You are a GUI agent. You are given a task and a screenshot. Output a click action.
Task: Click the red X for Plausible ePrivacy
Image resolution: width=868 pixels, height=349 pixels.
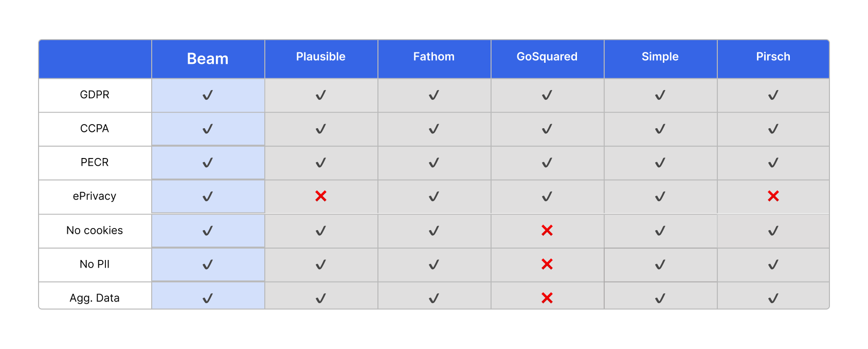coord(321,196)
